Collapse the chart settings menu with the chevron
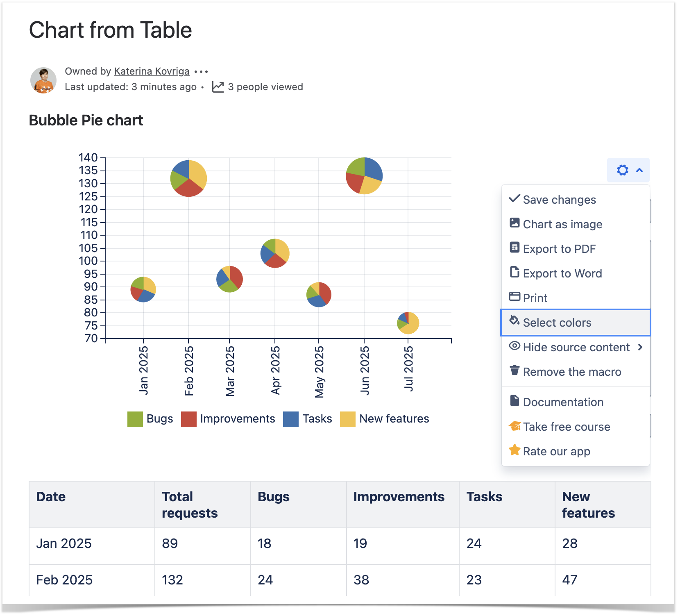The width and height of the screenshot is (680, 616). [639, 170]
